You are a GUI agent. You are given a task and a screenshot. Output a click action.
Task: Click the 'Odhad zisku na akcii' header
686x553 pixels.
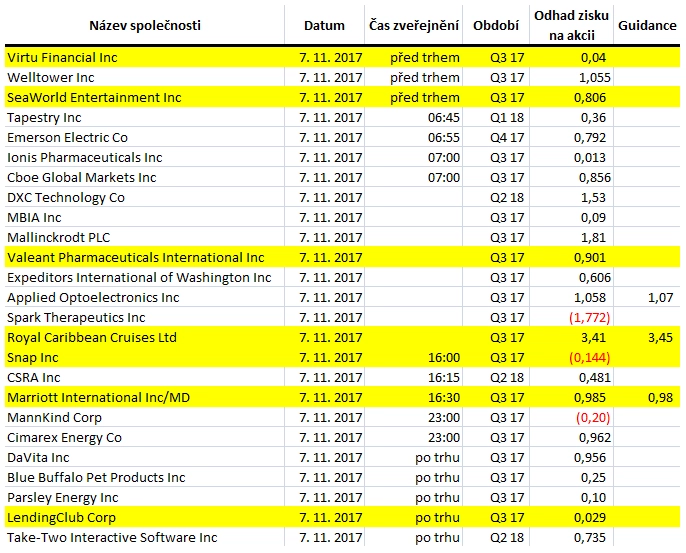[571, 25]
